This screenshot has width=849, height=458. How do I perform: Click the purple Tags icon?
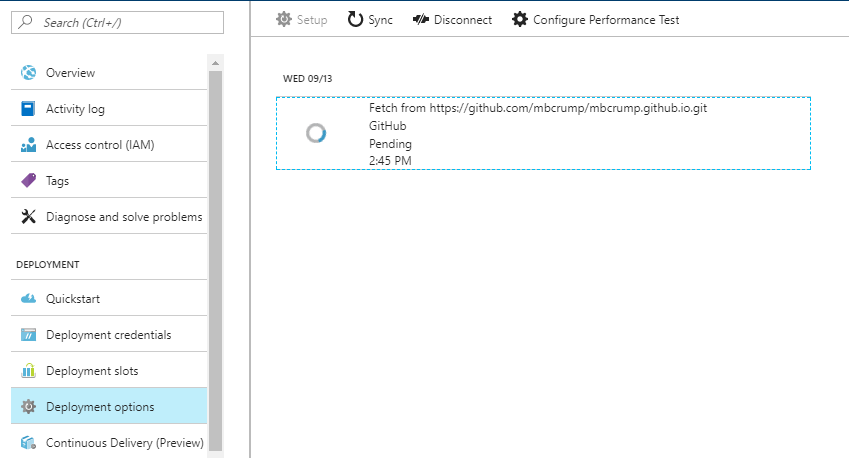coord(28,180)
